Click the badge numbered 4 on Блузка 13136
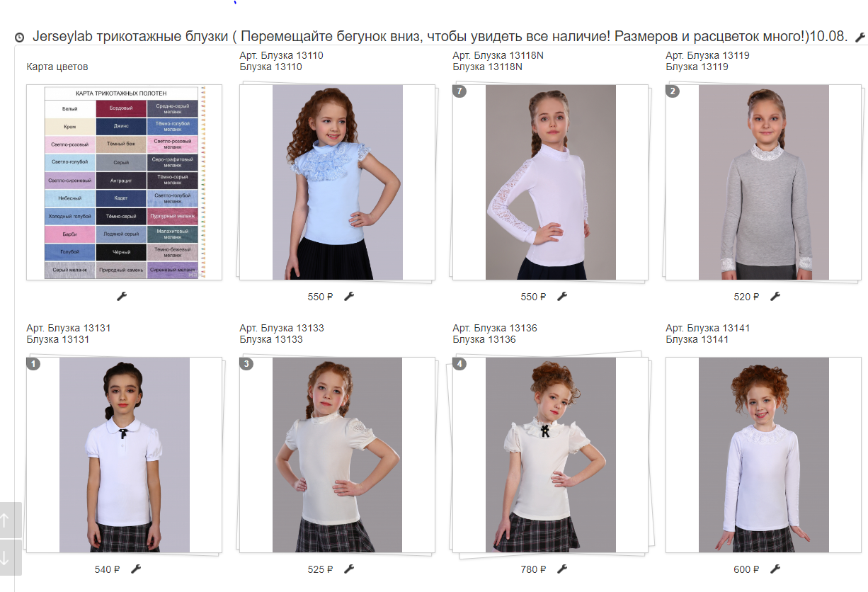 tap(459, 364)
